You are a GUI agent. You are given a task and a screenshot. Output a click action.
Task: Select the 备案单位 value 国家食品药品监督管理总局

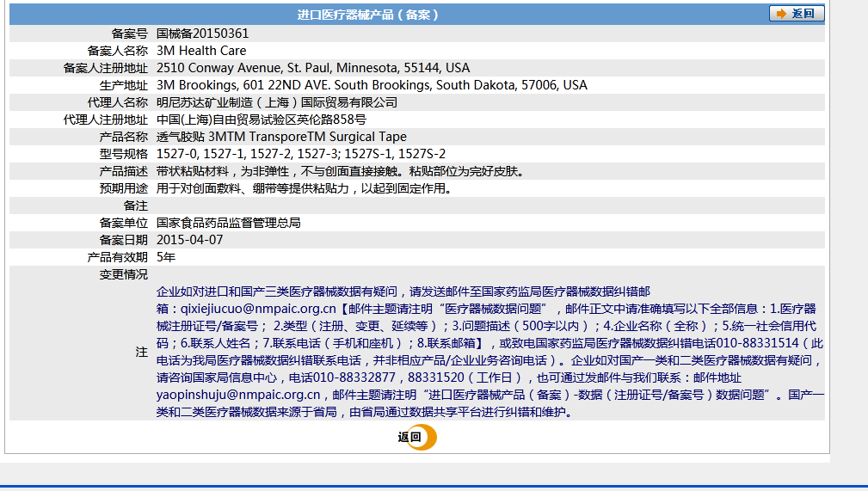pyautogui.click(x=229, y=223)
